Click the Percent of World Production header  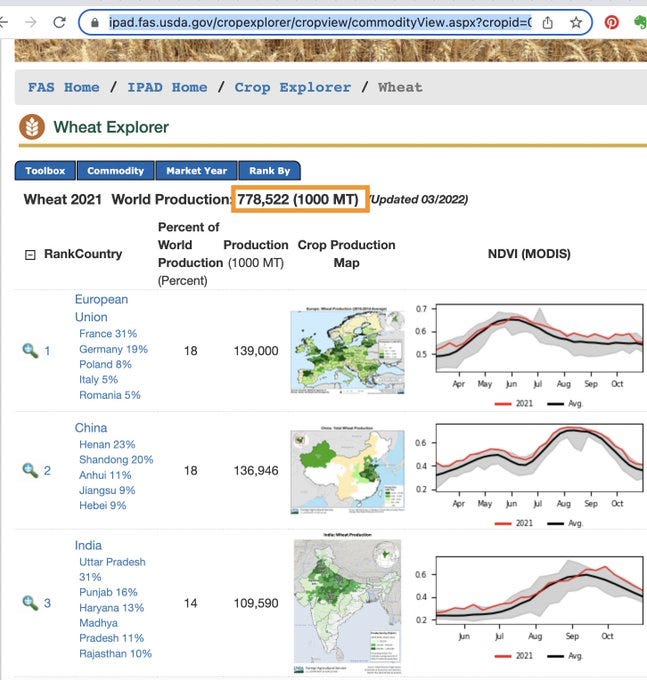[x=190, y=254]
